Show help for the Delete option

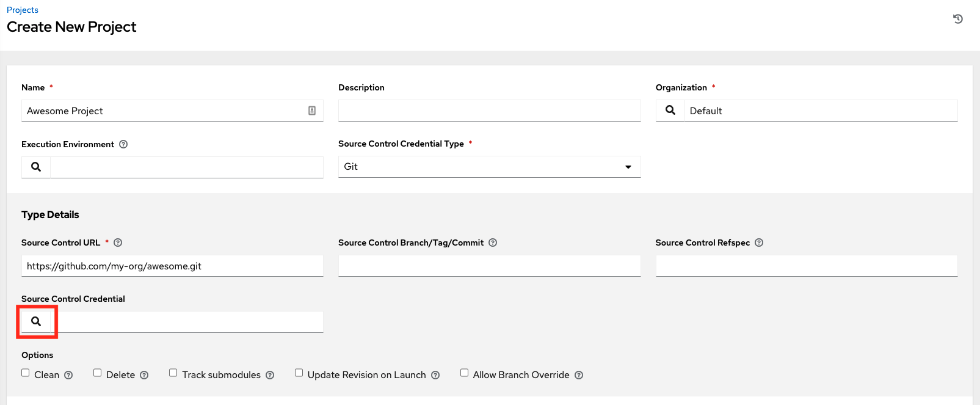144,375
